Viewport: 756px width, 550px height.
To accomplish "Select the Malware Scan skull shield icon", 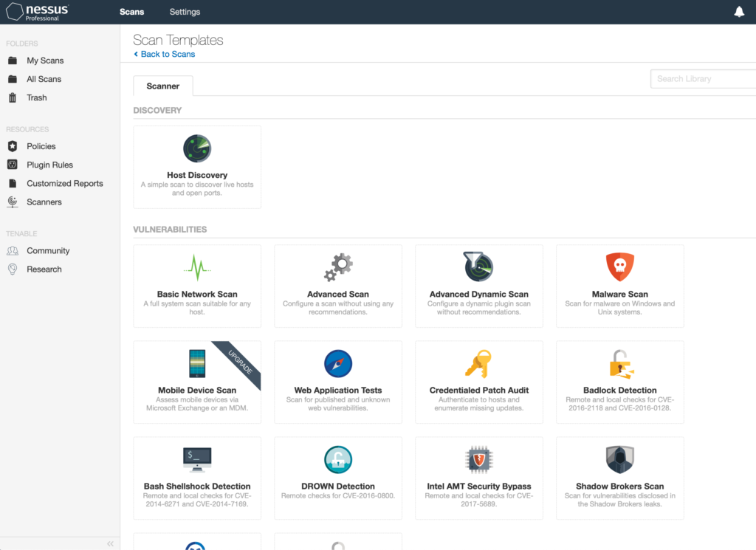I will coord(620,267).
